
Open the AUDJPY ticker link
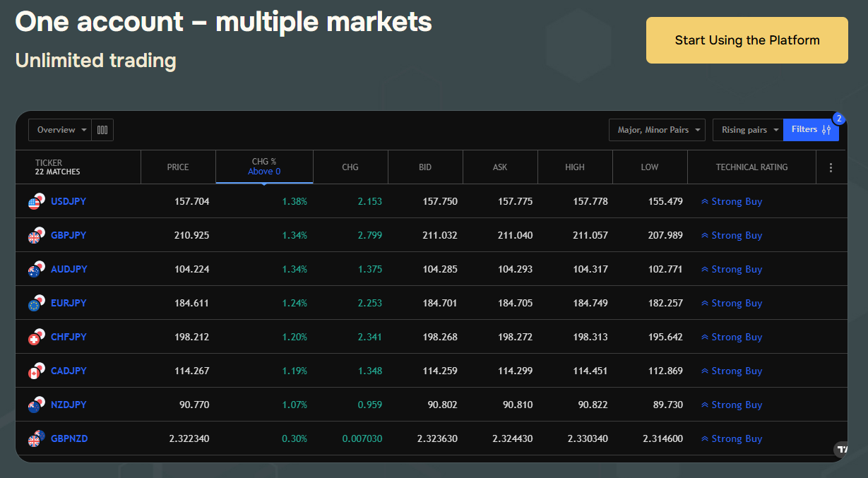(x=69, y=269)
